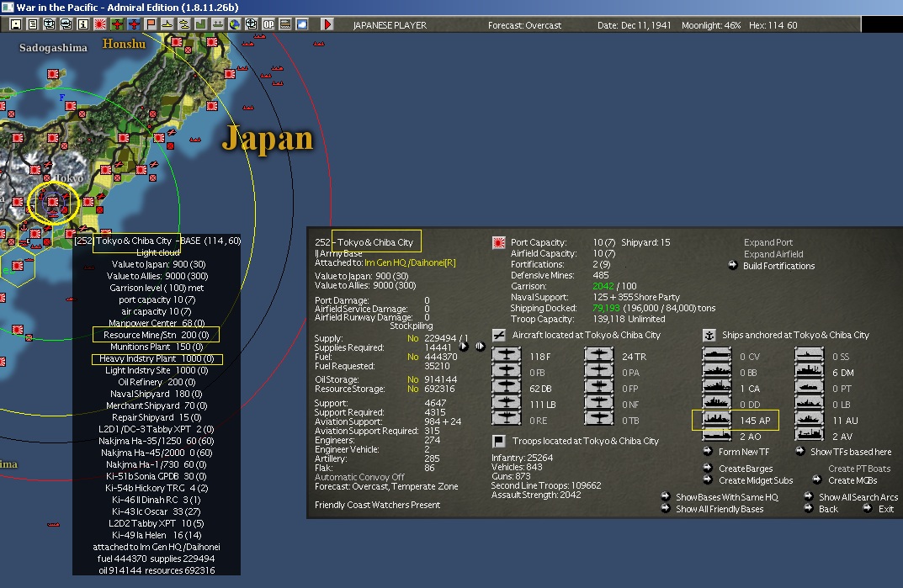The width and height of the screenshot is (903, 588).
Task: Open Im Gen HQ/Daihonei[R] attachment link
Action: coord(410,262)
